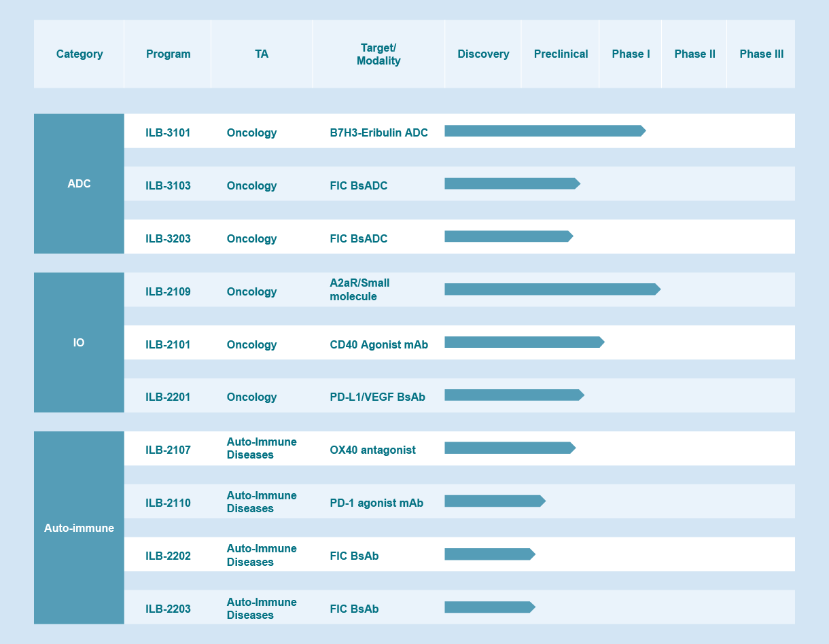Click the Auto-immune category block
The width and height of the screenshot is (829, 644).
tap(79, 528)
